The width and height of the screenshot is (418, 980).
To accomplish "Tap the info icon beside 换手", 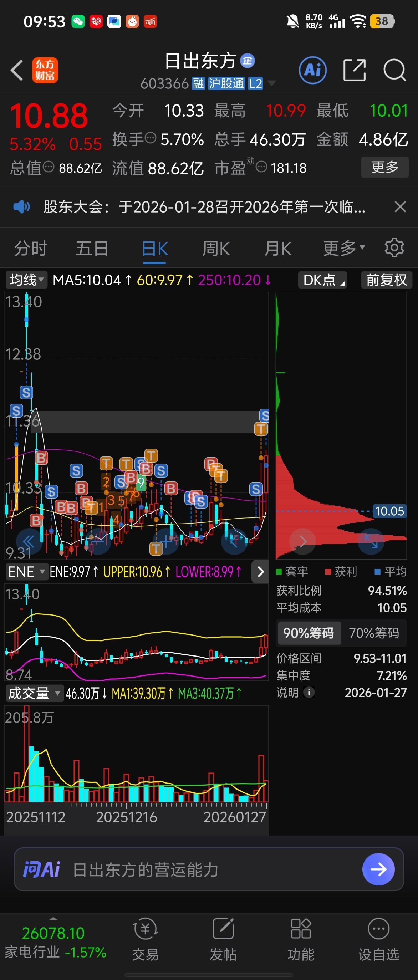I will tap(151, 138).
